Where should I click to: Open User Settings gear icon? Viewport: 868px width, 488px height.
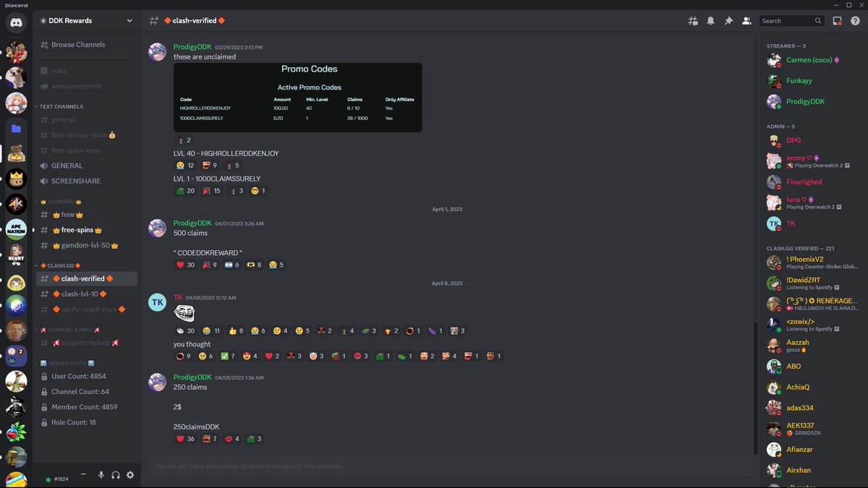[130, 475]
